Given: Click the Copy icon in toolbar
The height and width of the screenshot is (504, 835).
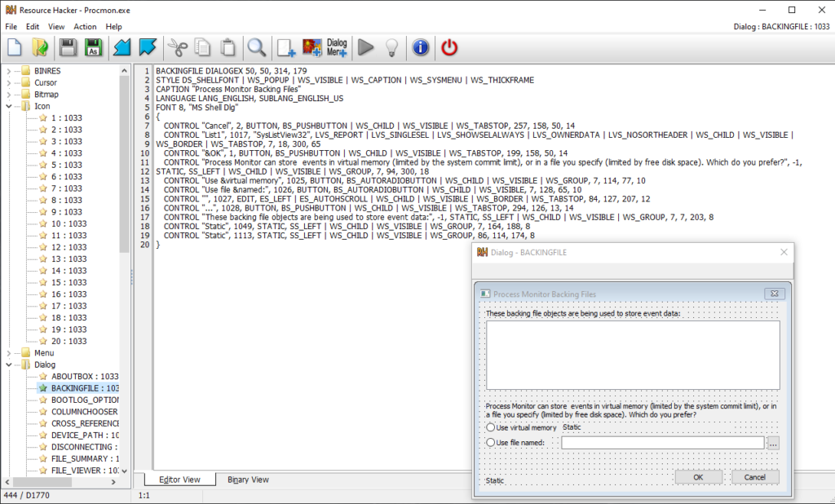Looking at the screenshot, I should pos(203,47).
